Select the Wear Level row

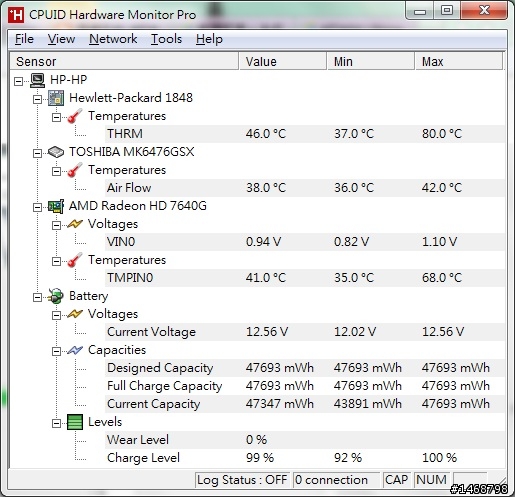[305, 440]
